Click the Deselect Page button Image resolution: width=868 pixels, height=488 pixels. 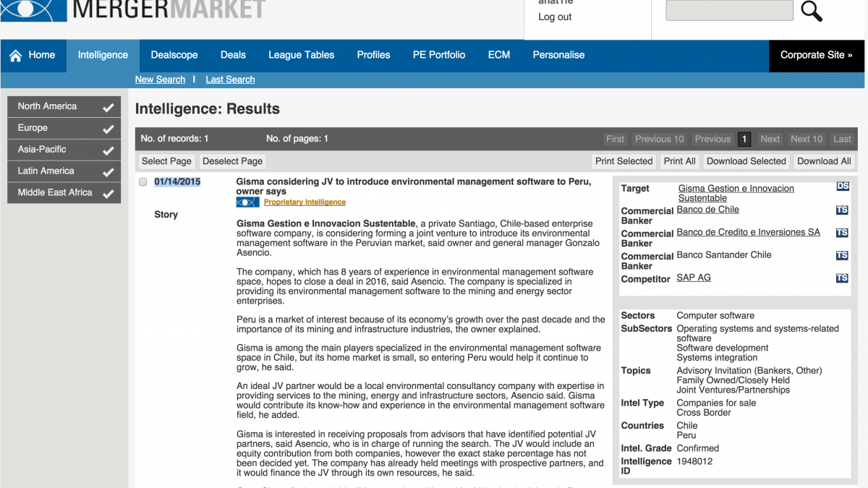(x=232, y=161)
